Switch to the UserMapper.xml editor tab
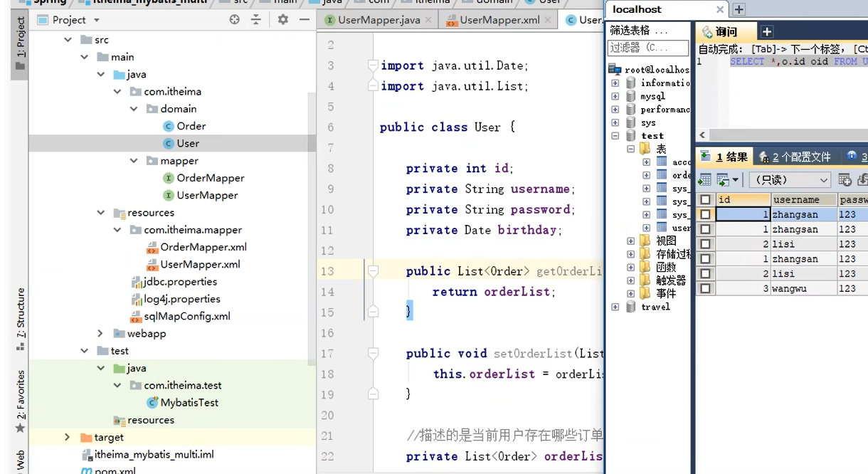 [x=498, y=20]
